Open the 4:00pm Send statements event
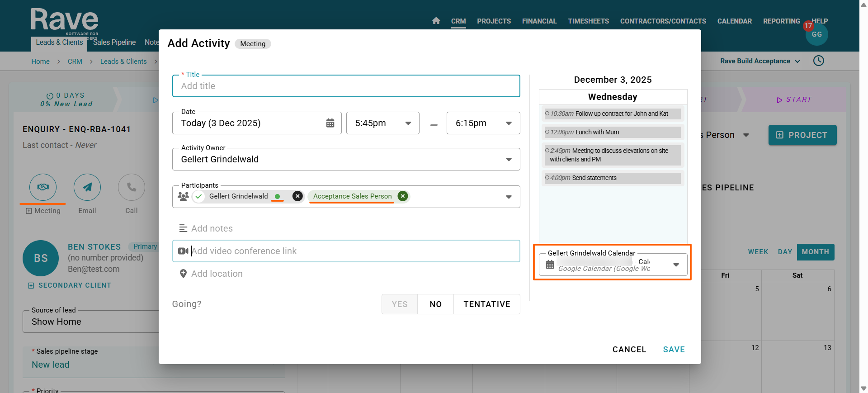Viewport: 868px width, 393px height. [x=613, y=178]
